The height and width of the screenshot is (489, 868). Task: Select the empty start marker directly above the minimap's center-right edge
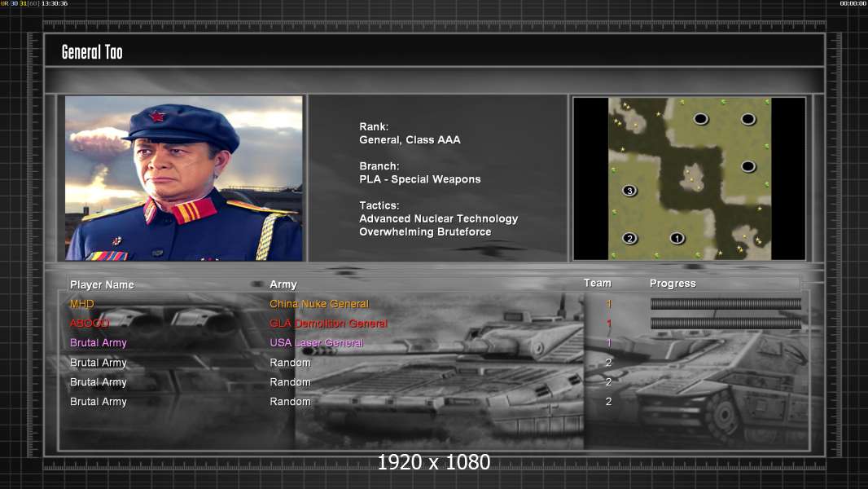[x=747, y=166]
